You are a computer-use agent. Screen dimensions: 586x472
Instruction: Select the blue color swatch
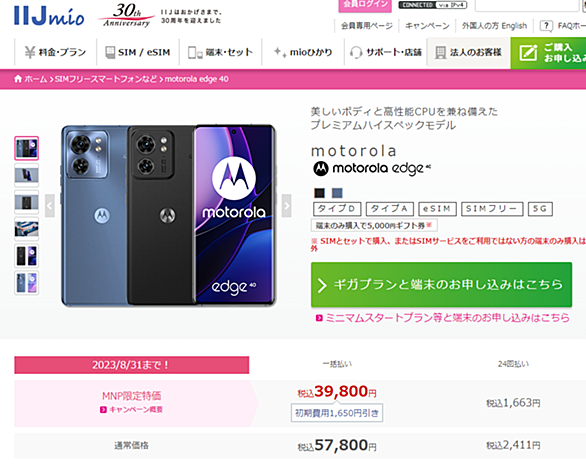pyautogui.click(x=337, y=193)
